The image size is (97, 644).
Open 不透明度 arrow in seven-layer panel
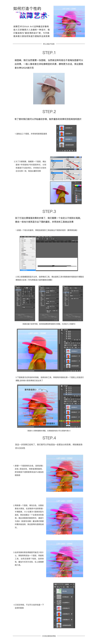(74, 585)
